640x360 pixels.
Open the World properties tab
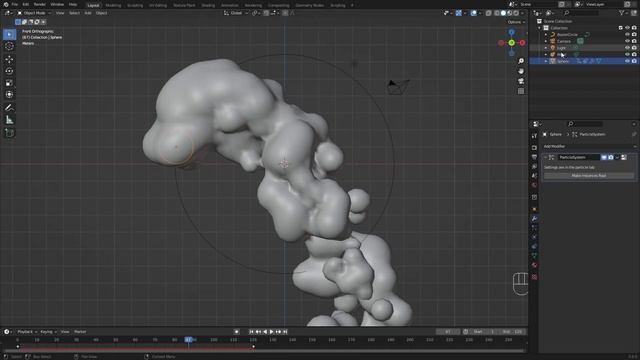tap(534, 185)
